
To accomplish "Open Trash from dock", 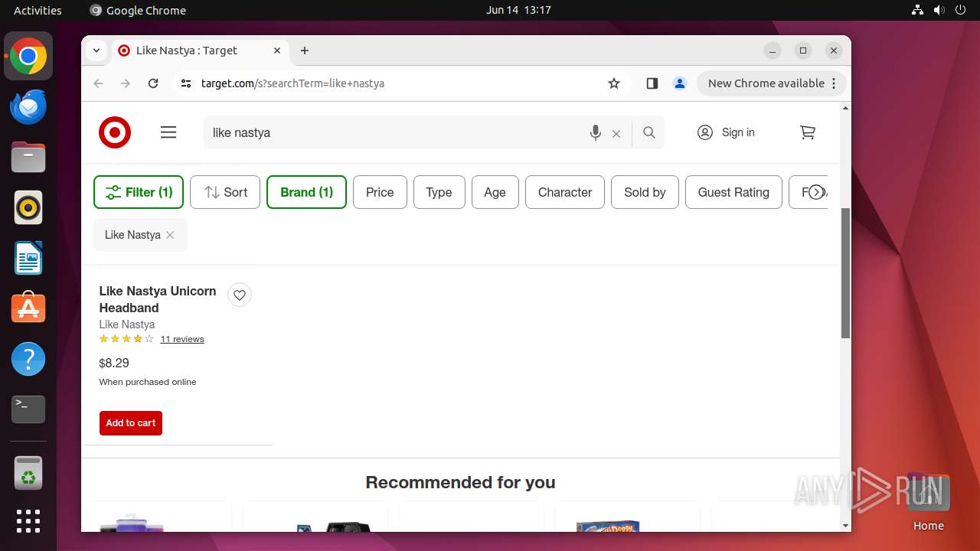I will pos(28,473).
